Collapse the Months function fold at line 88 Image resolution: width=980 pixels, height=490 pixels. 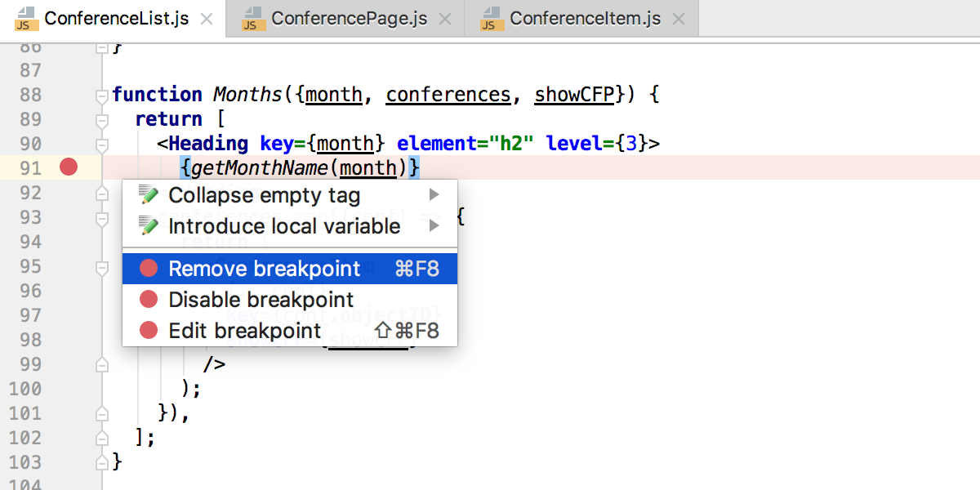coord(102,96)
